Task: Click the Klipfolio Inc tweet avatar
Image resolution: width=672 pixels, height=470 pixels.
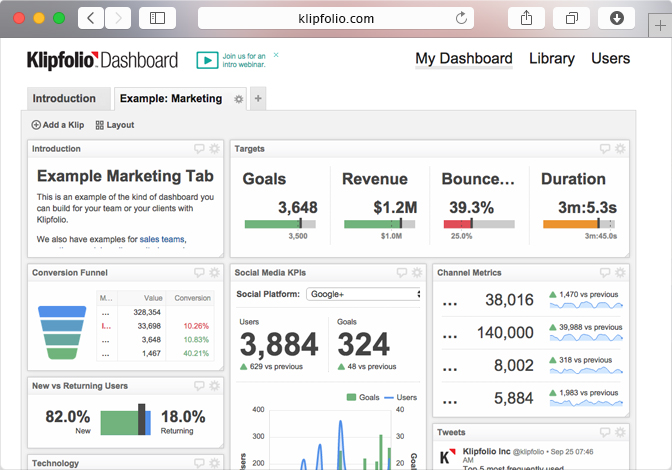Action: (x=447, y=456)
